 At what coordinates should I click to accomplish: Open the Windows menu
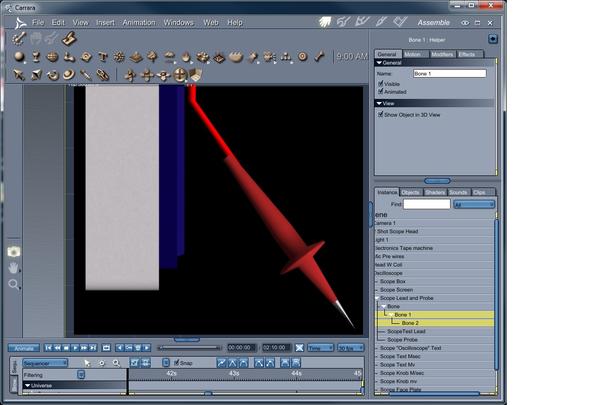(178, 22)
